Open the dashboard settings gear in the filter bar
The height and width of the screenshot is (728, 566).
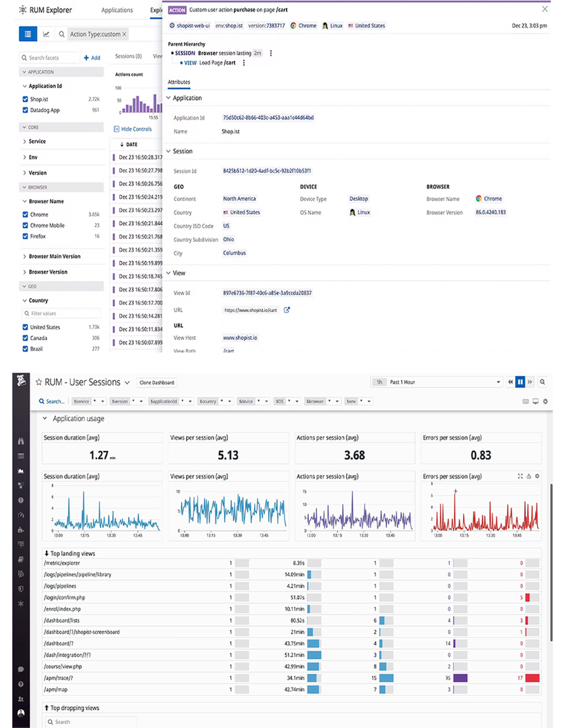click(545, 402)
